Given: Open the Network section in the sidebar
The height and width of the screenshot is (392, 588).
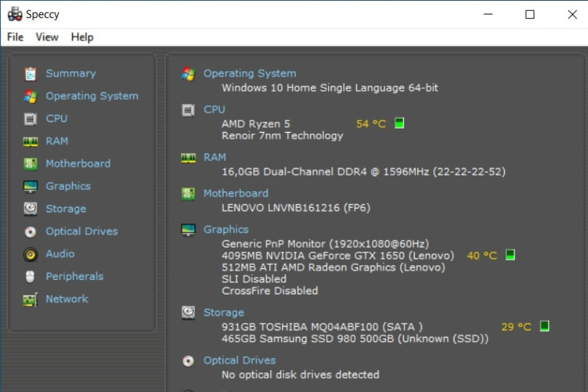Looking at the screenshot, I should click(67, 299).
